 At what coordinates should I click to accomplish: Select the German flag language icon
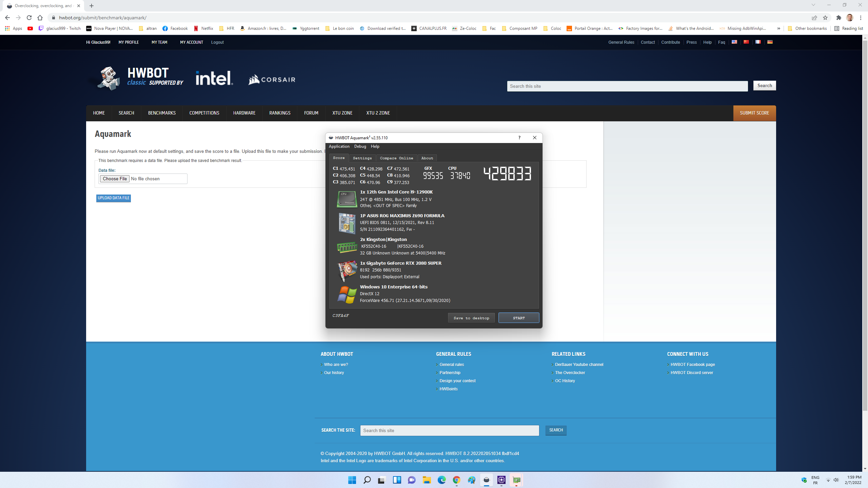770,42
